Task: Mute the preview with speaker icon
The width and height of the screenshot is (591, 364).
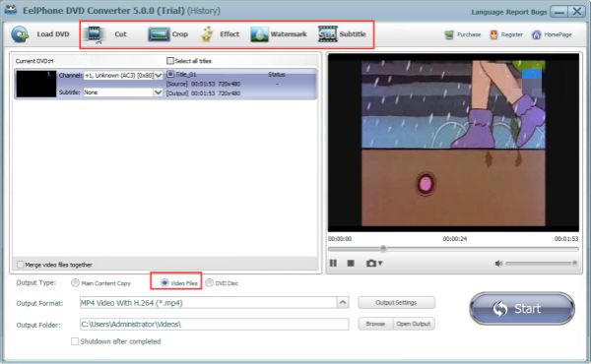Action: (498, 264)
